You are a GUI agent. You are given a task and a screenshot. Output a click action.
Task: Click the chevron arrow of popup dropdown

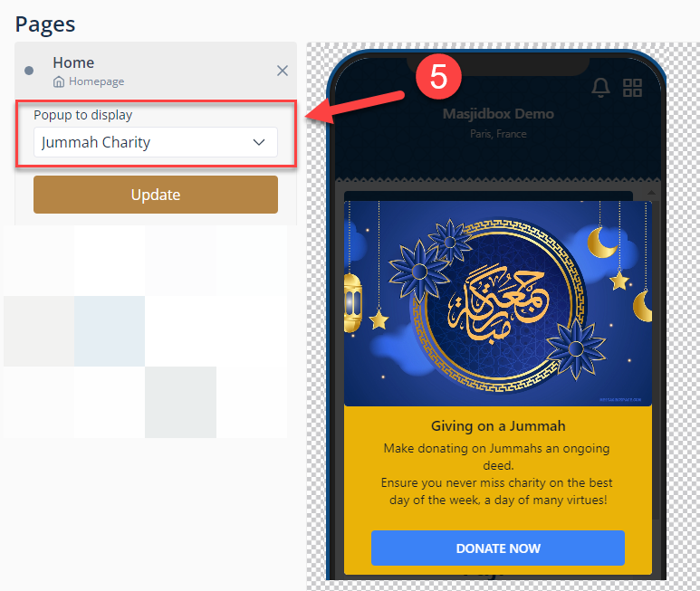259,142
